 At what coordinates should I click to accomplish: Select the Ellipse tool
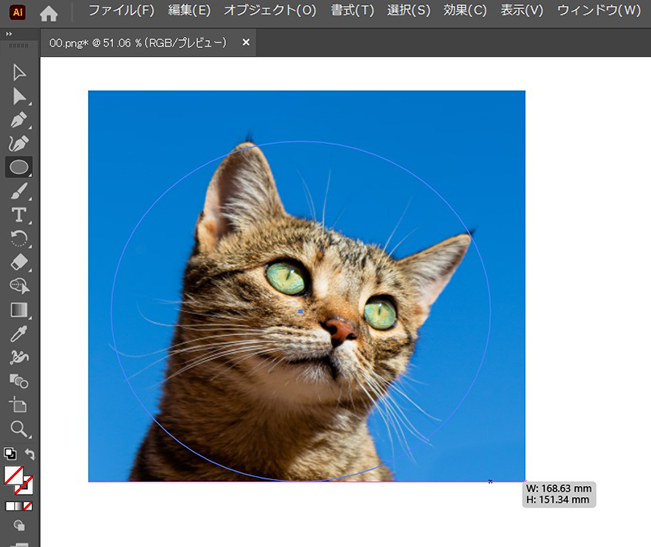coord(19,167)
